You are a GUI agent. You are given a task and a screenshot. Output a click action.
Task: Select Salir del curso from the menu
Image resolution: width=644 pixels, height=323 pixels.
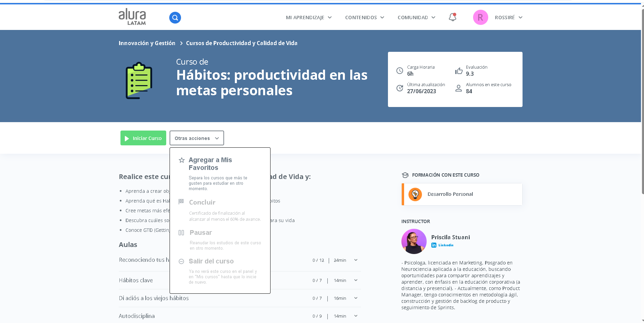pos(211,261)
